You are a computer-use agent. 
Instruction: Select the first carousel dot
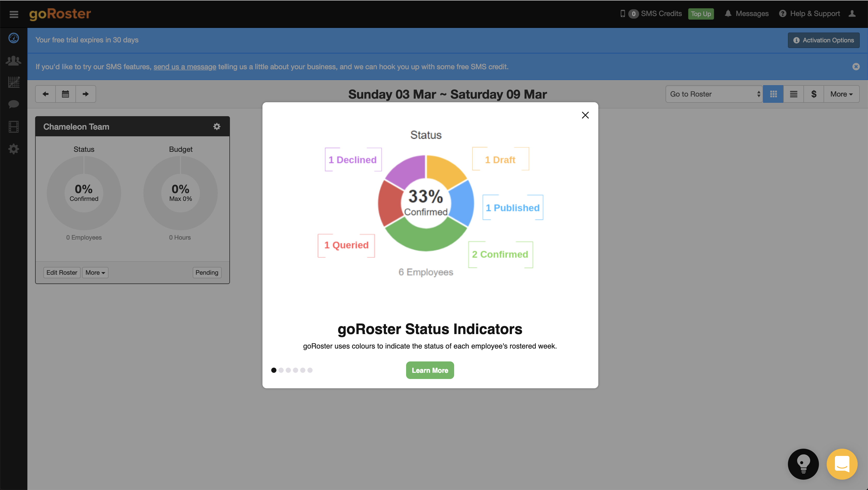coord(274,370)
